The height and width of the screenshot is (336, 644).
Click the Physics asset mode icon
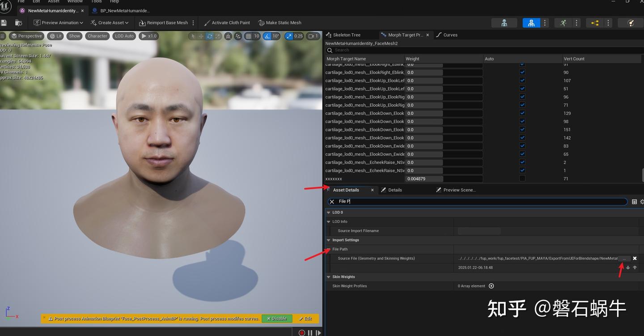(631, 23)
